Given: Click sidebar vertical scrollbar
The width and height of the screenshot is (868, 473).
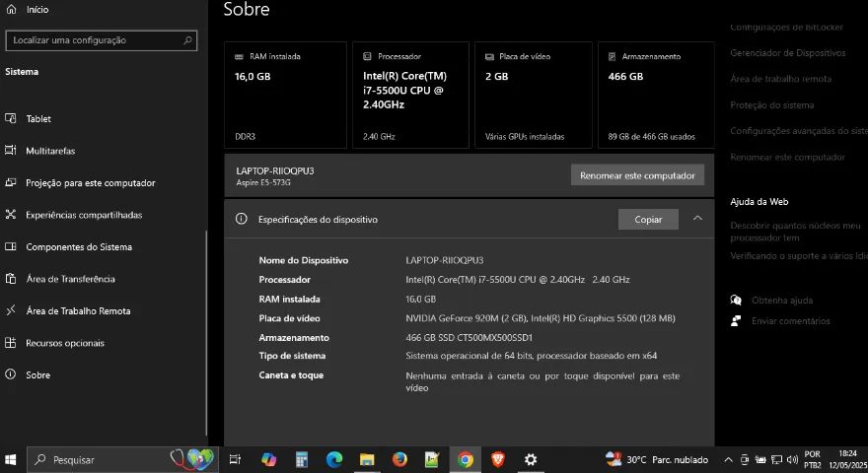Looking at the screenshot, I should coord(206,332).
